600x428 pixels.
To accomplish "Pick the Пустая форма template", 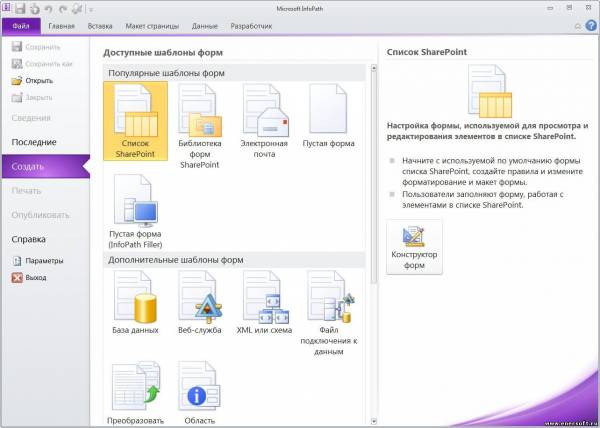I will tap(328, 116).
